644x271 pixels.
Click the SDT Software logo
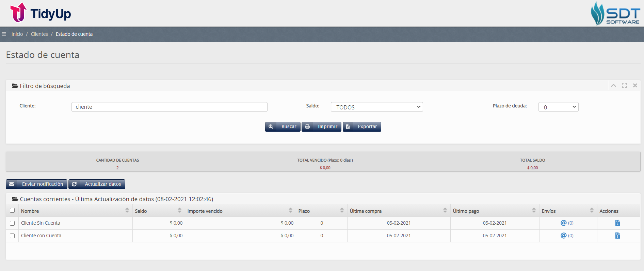(615, 14)
